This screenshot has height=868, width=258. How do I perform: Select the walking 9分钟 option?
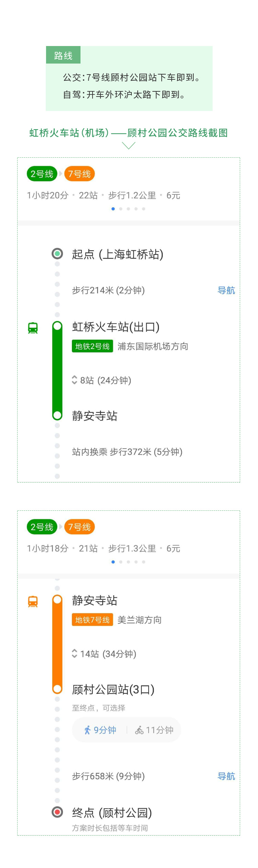100,730
